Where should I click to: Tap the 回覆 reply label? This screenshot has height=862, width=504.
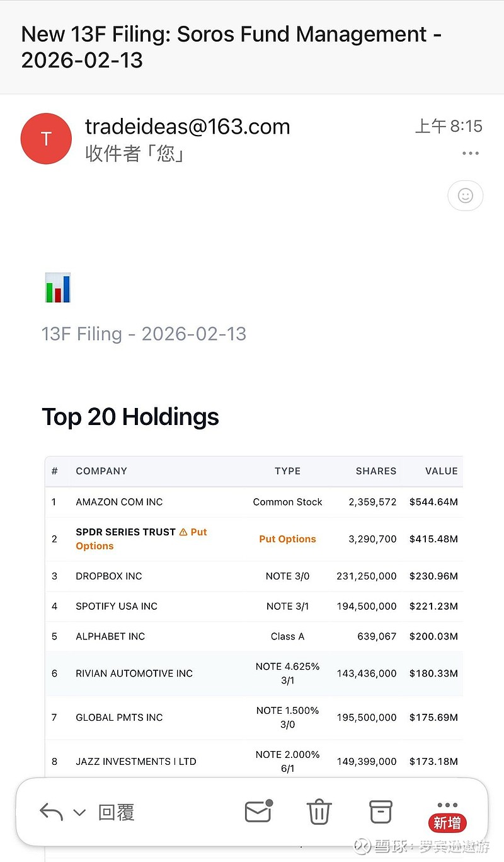pos(117,812)
